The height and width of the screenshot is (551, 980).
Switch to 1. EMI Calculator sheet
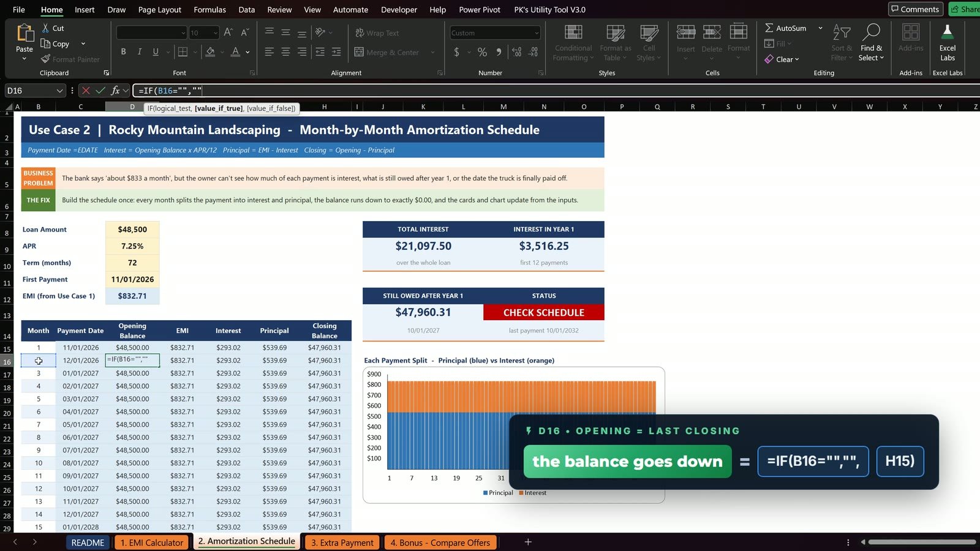tap(152, 542)
